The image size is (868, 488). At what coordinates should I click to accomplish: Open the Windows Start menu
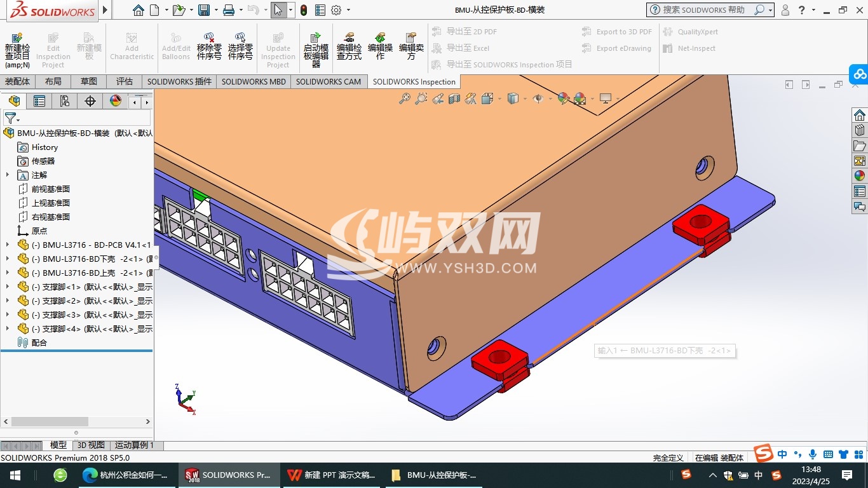(x=15, y=475)
